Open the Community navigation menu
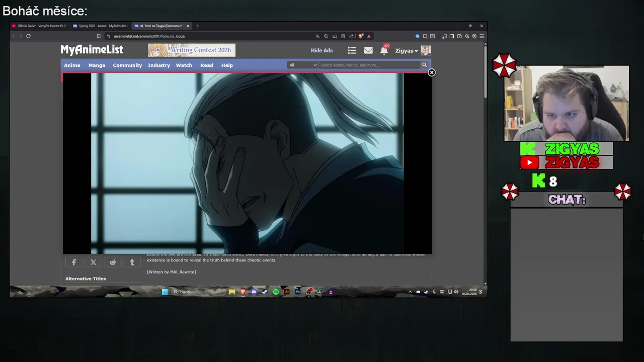This screenshot has width=644, height=362. coord(127,65)
